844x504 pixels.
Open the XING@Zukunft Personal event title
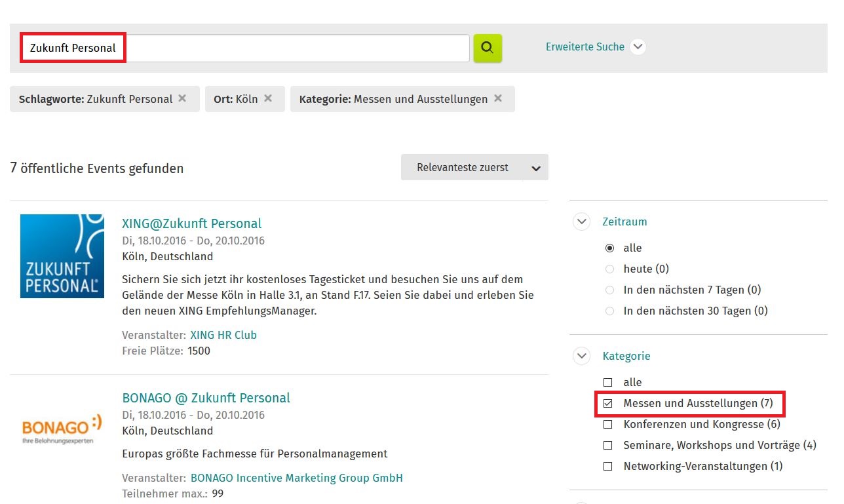(192, 223)
